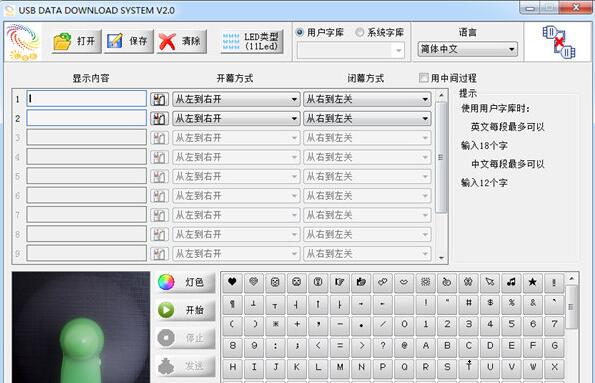The width and height of the screenshot is (595, 383).
Task: Insert the solid heart symbol
Action: tap(232, 282)
